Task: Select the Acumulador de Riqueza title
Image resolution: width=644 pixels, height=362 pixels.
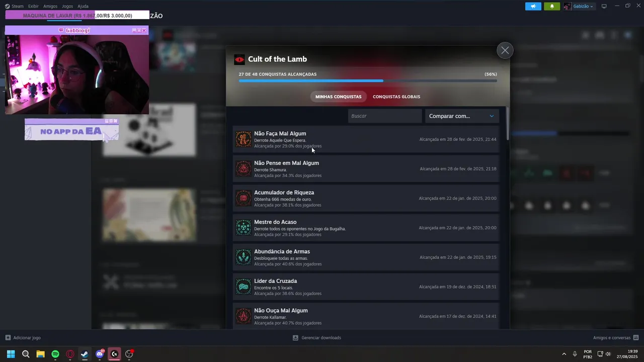Action: point(284,193)
